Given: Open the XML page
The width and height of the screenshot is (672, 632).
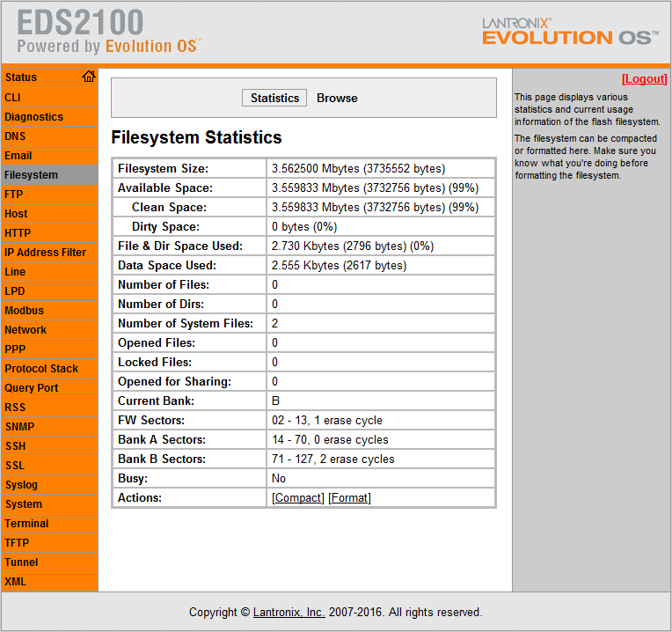Looking at the screenshot, I should click(x=50, y=582).
